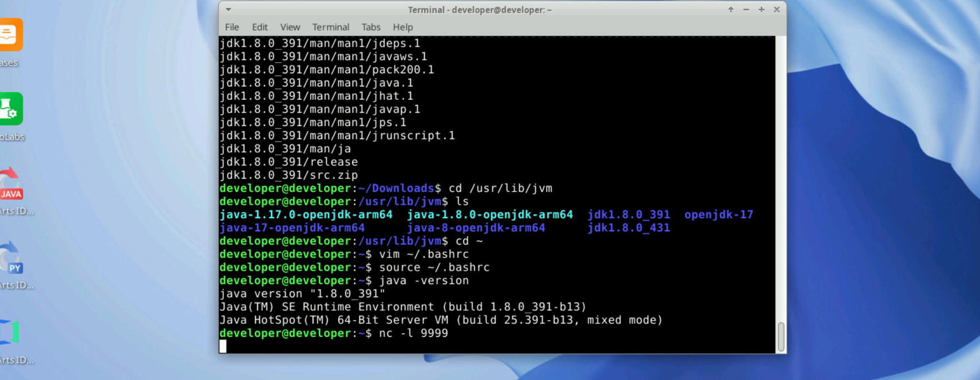Close the Terminal window
980x380 pixels.
(777, 9)
